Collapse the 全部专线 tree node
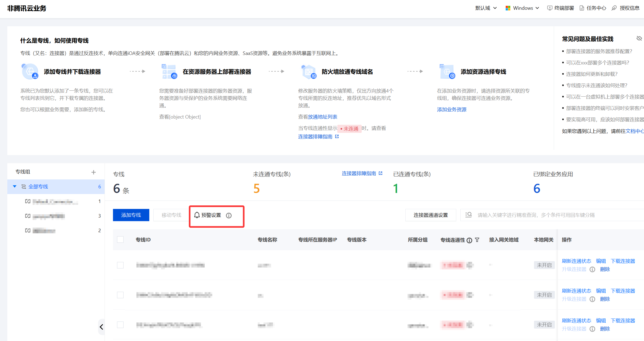This screenshot has height=341, width=644. click(x=15, y=186)
